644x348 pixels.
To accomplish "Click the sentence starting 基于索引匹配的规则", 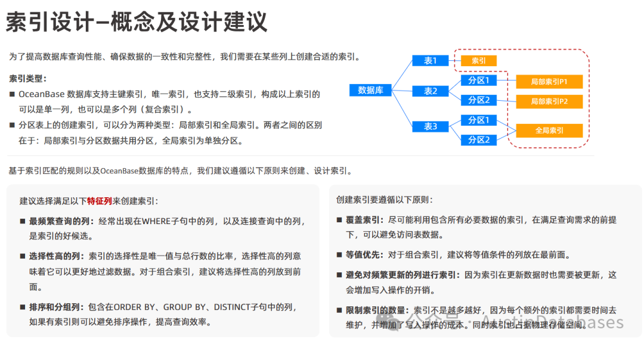I will coord(181,170).
